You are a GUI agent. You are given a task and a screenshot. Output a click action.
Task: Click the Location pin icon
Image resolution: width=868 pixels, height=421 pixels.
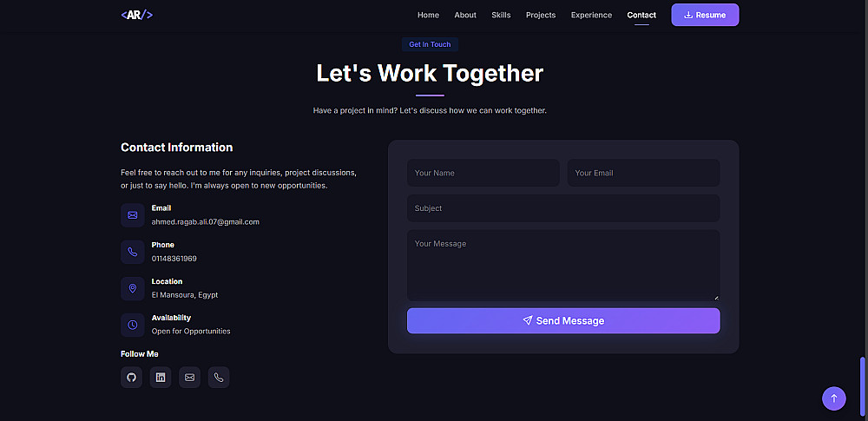click(133, 288)
